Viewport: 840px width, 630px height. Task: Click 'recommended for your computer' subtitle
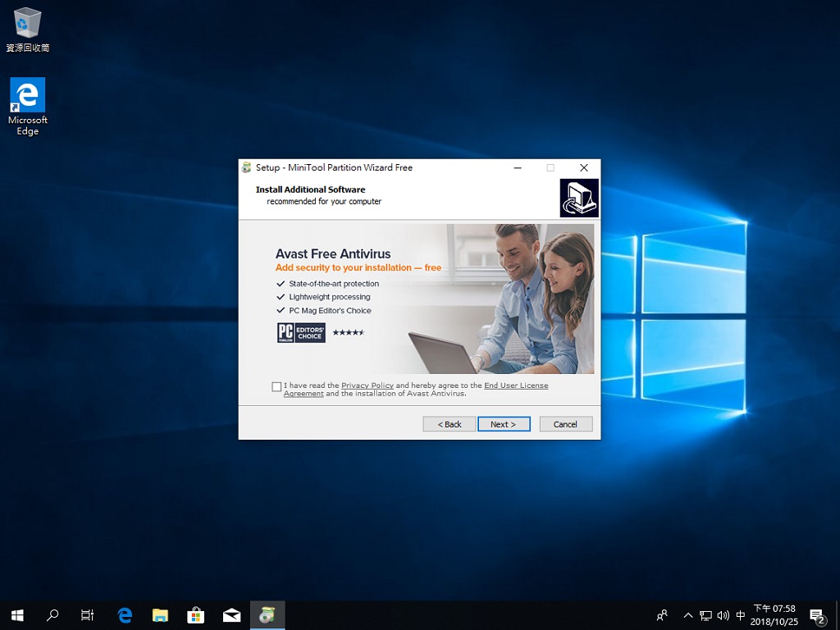[x=324, y=202]
